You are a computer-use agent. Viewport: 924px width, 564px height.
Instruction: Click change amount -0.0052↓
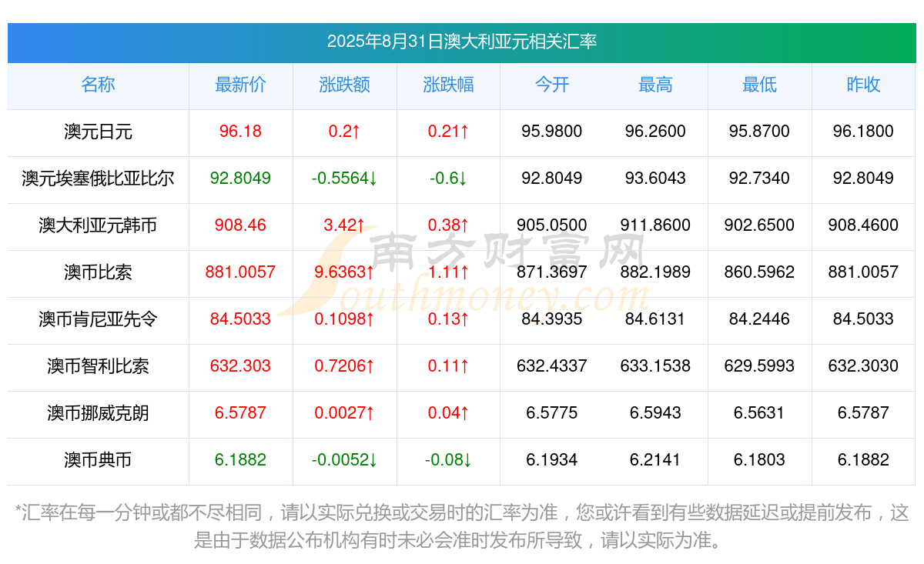(x=344, y=460)
